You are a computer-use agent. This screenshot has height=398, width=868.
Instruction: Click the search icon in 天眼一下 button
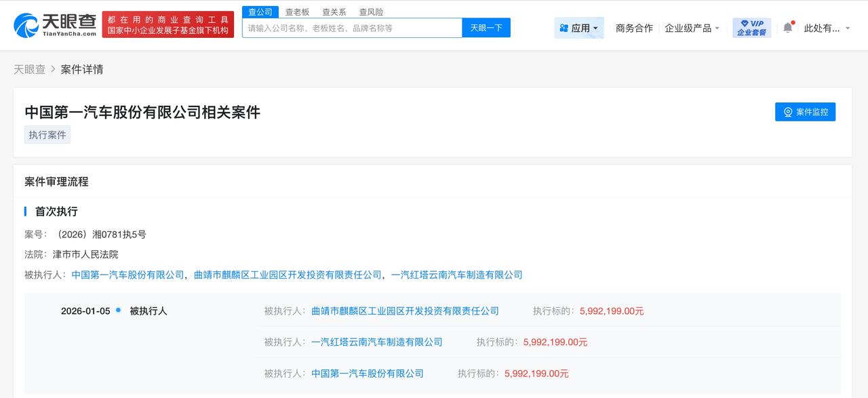click(x=486, y=27)
